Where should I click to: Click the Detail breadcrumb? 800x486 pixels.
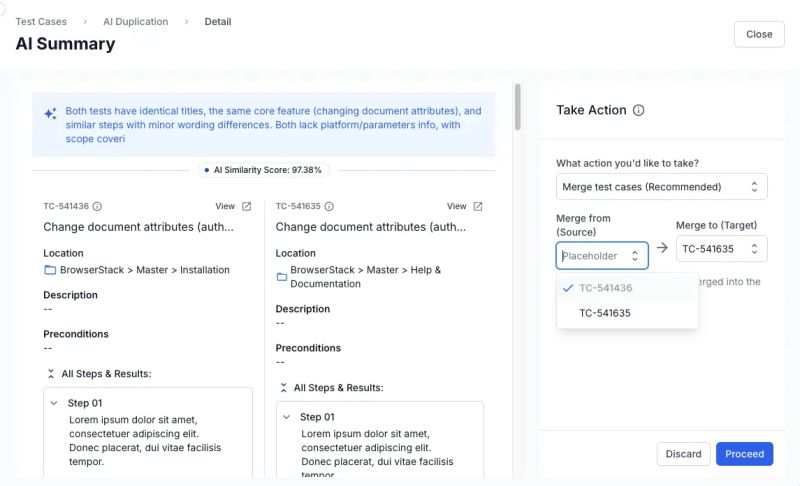pos(218,21)
